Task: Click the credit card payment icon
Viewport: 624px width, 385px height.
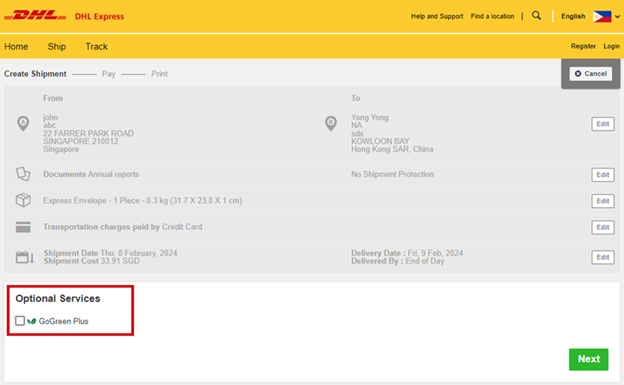Action: pyautogui.click(x=23, y=227)
